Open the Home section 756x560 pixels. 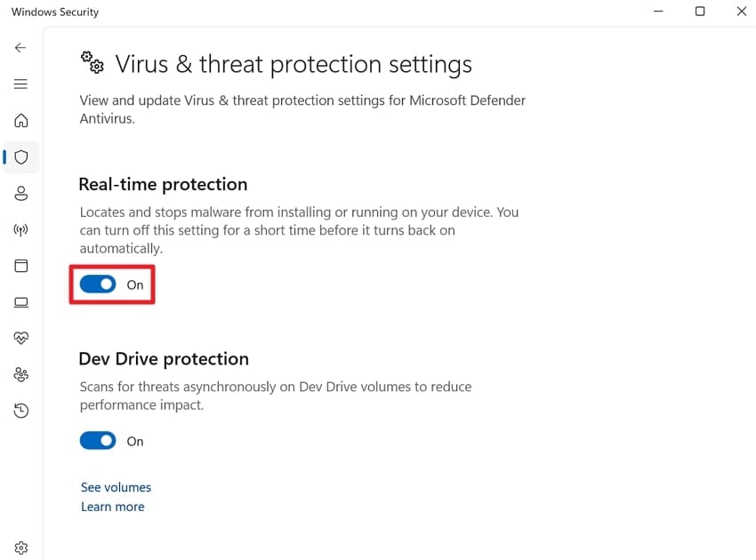click(20, 121)
